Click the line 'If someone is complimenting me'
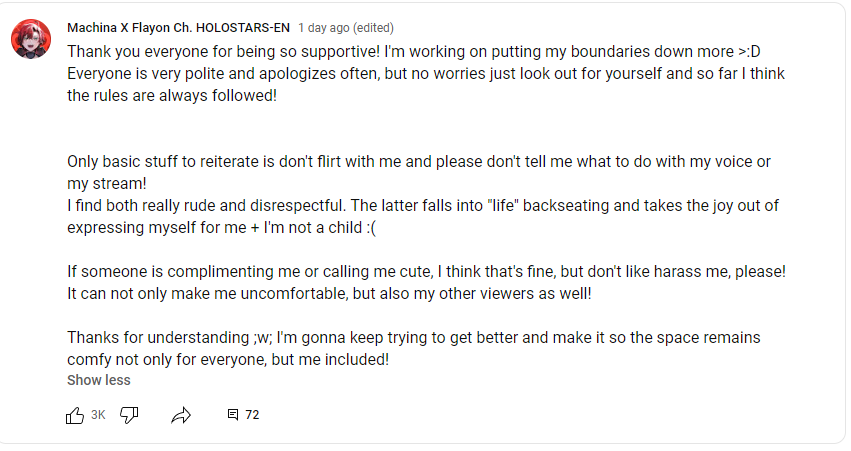Image resolution: width=851 pixels, height=451 pixels. click(x=427, y=271)
